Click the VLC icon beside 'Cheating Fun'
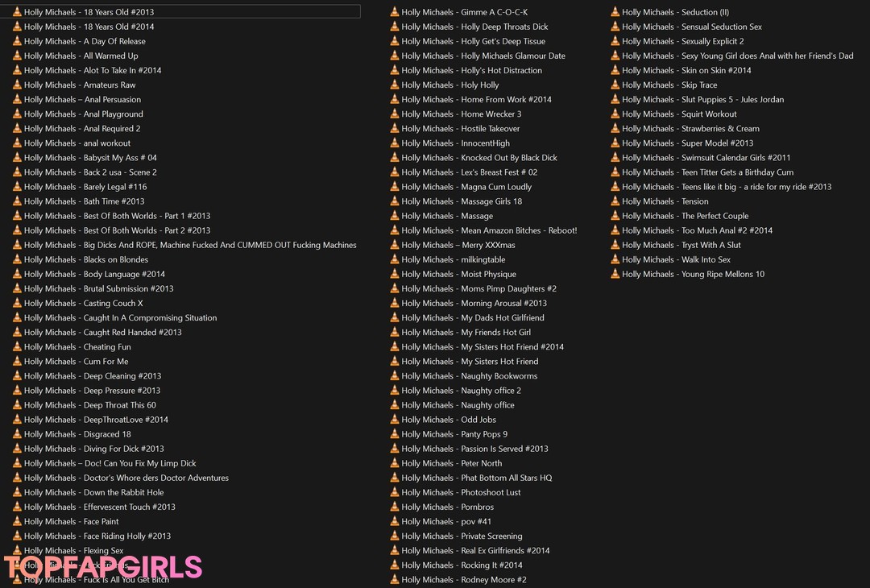This screenshot has height=588, width=870. [17, 346]
